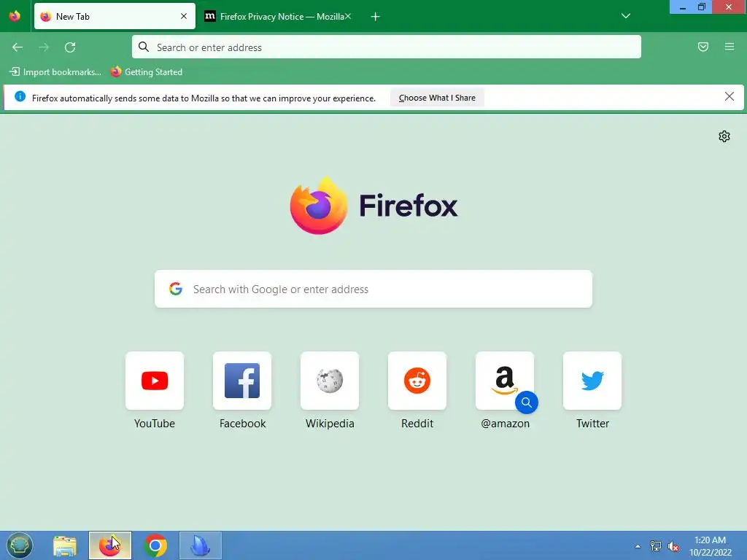Open the new tab page settings gear
747x560 pixels.
click(724, 136)
